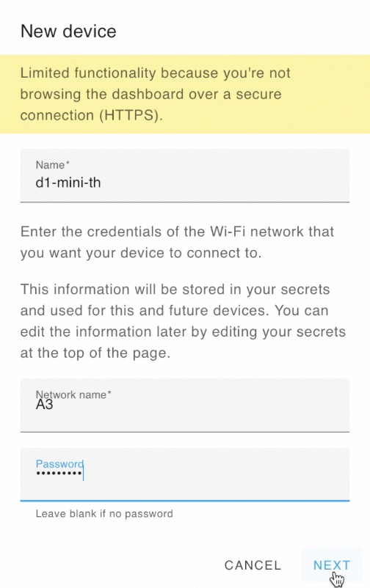Click the "Leave blank if no password" hint
The image size is (370, 588).
tap(104, 514)
